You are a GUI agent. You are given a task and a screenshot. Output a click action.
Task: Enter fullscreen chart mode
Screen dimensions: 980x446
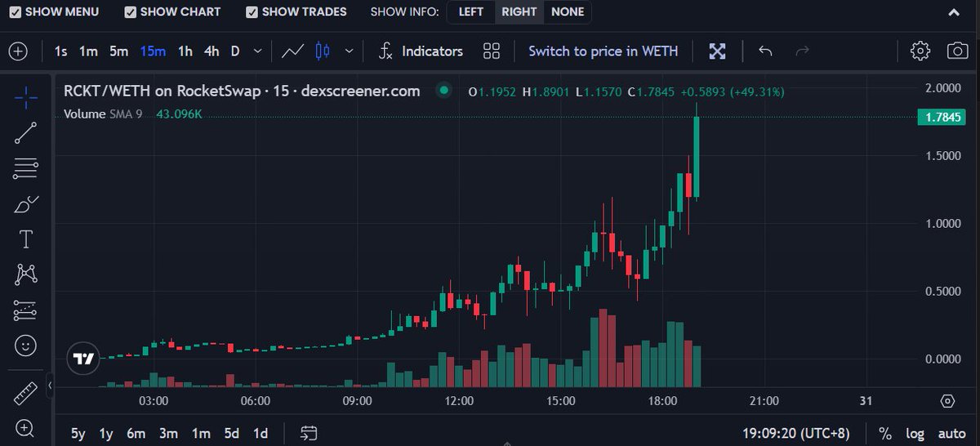[x=717, y=51]
